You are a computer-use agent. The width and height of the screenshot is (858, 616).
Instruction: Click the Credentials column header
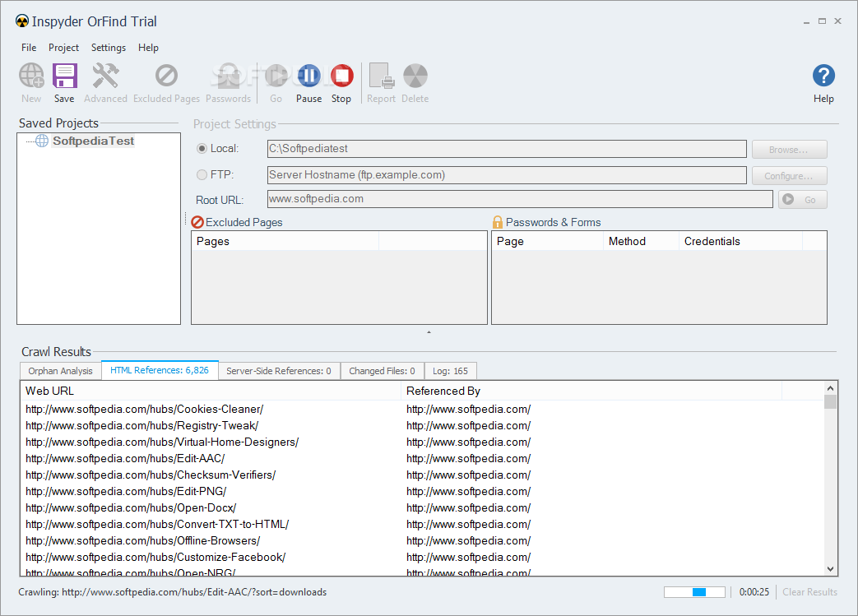741,241
